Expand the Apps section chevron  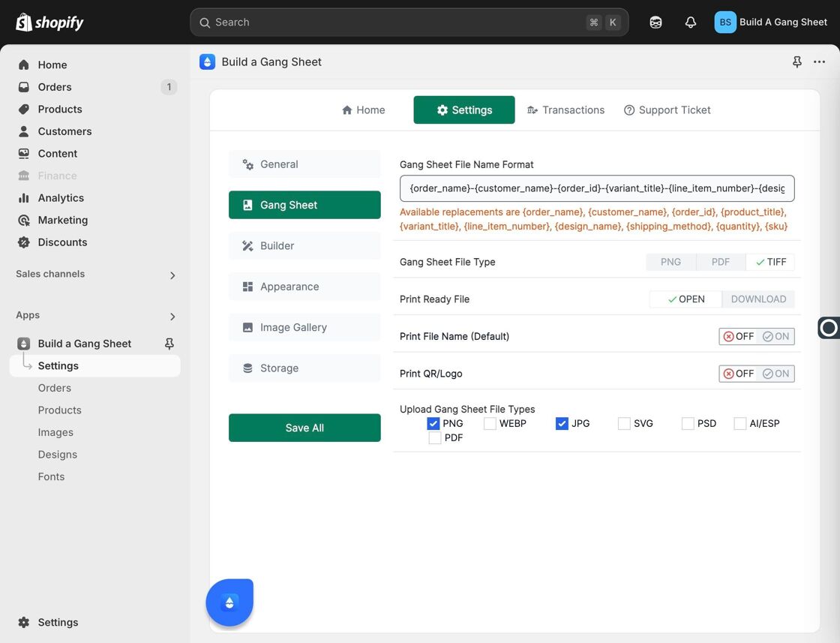click(172, 316)
